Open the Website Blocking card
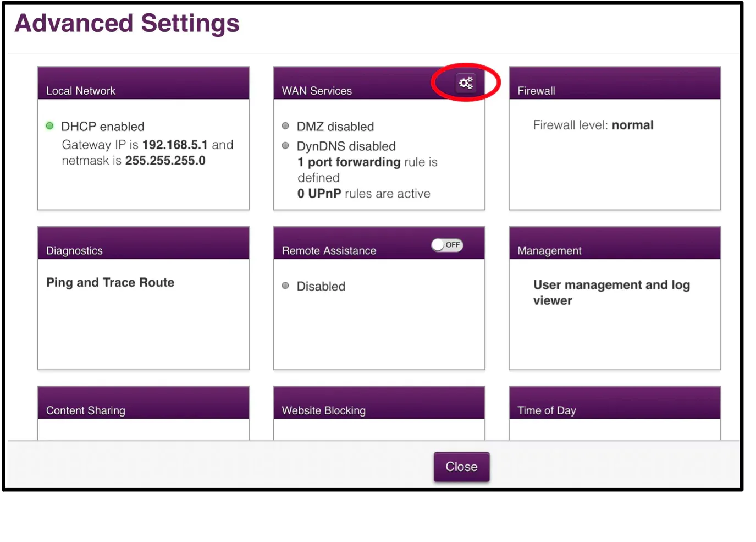 coord(323,410)
